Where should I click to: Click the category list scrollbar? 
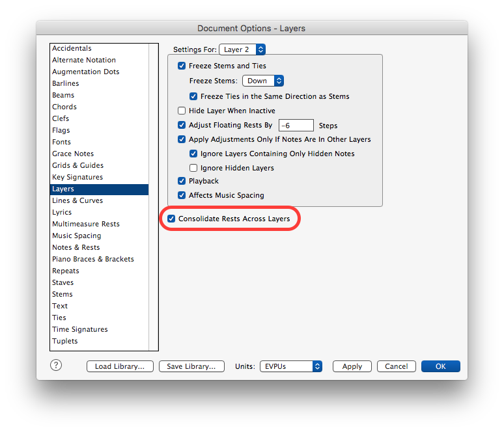point(154,195)
